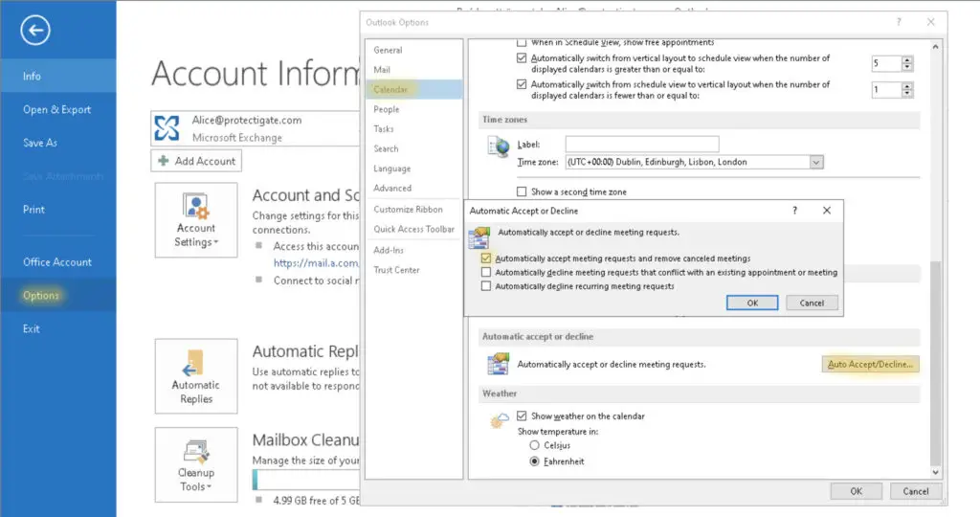Toggle automatic switch from schedule view to vertical layout
This screenshot has width=980, height=517.
point(522,84)
